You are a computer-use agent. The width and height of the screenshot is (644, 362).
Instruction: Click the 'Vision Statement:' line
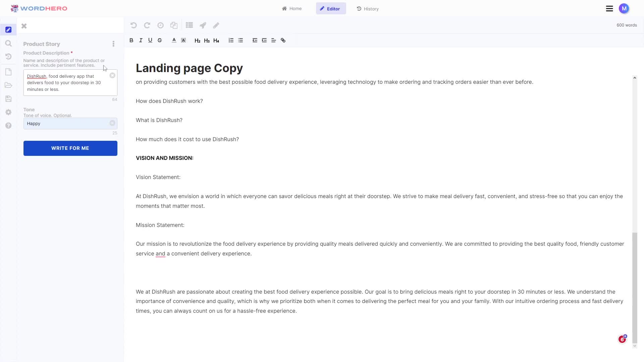158,177
